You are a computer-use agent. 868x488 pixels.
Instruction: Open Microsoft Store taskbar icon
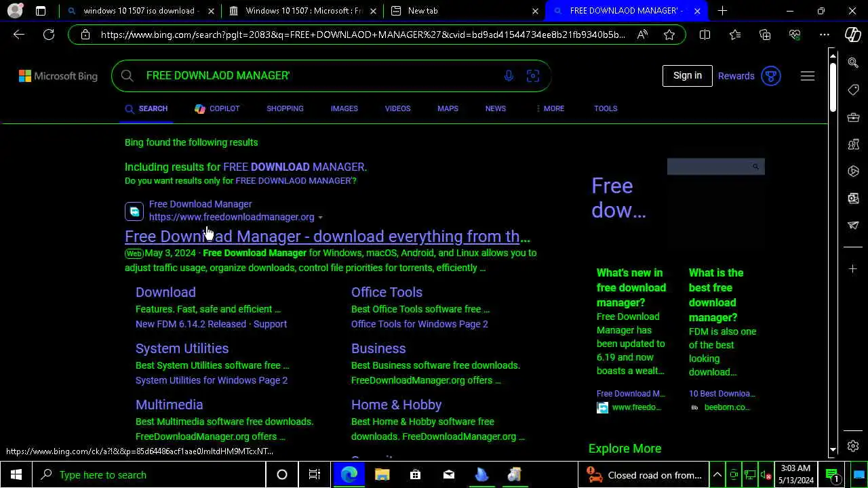coord(415,474)
